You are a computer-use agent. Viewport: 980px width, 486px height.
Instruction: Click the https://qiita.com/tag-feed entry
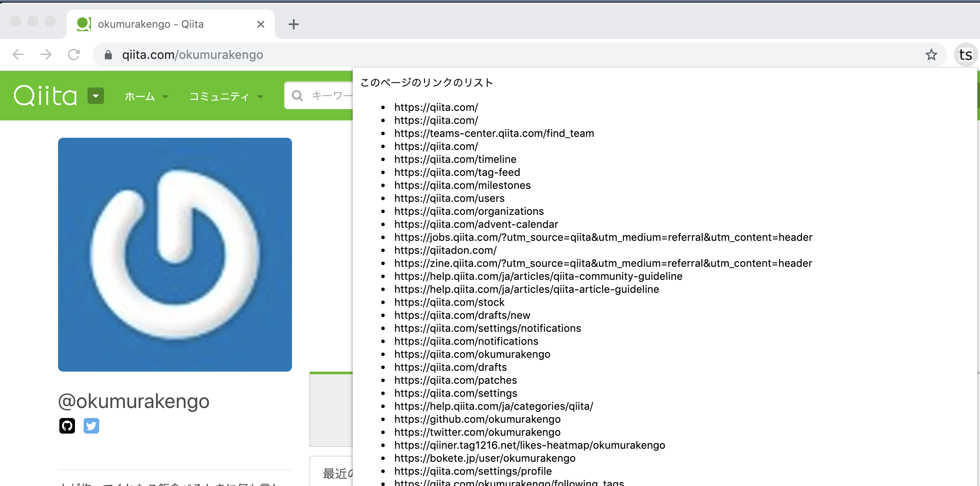(457, 172)
